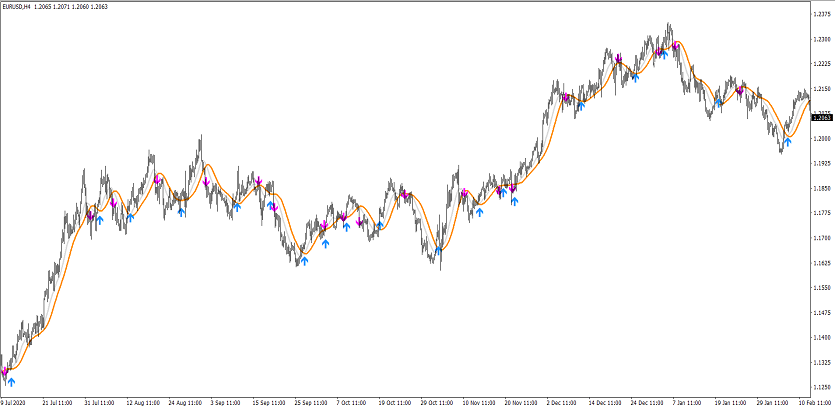Click the 1.1700 level on price axis

click(x=821, y=238)
